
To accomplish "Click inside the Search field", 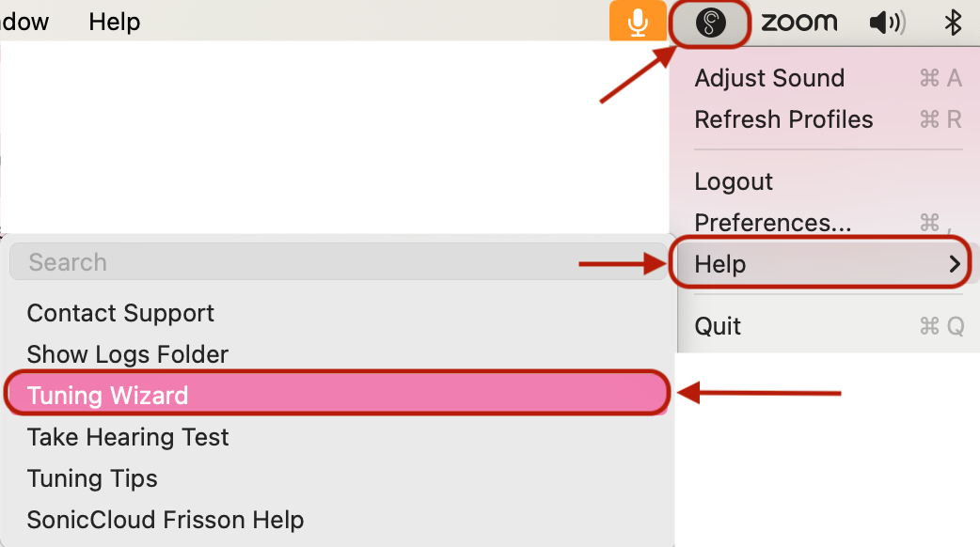I will point(339,261).
